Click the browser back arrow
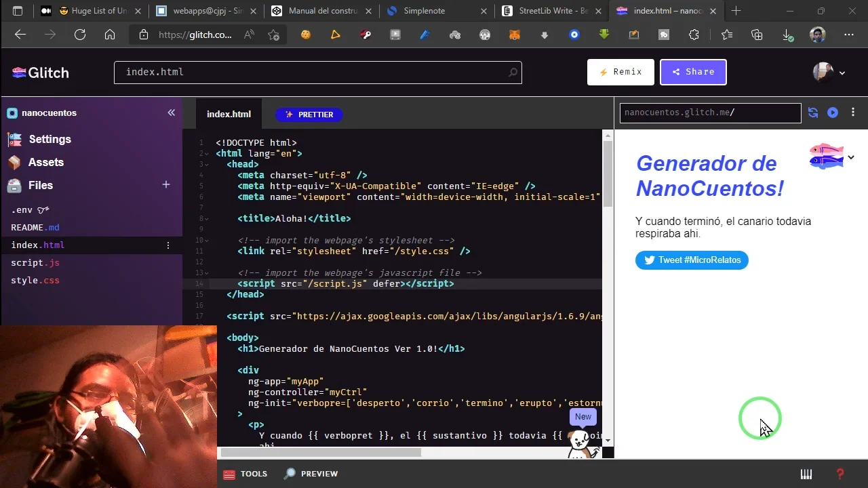 coord(20,35)
